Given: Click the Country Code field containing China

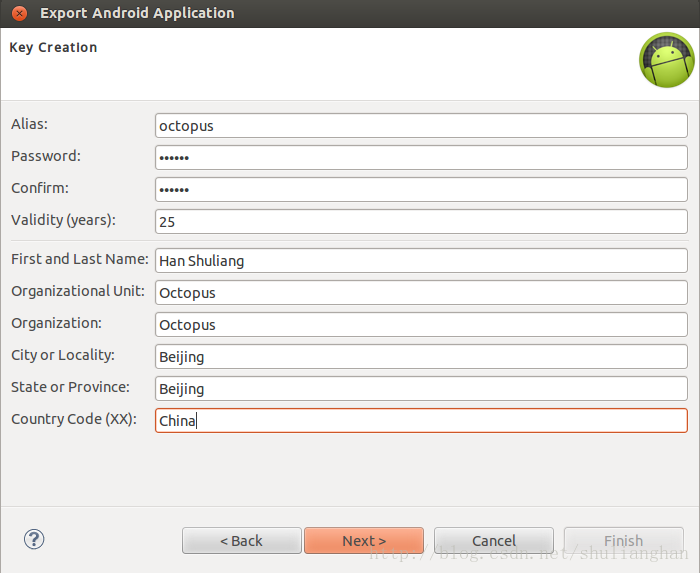Looking at the screenshot, I should [x=421, y=420].
